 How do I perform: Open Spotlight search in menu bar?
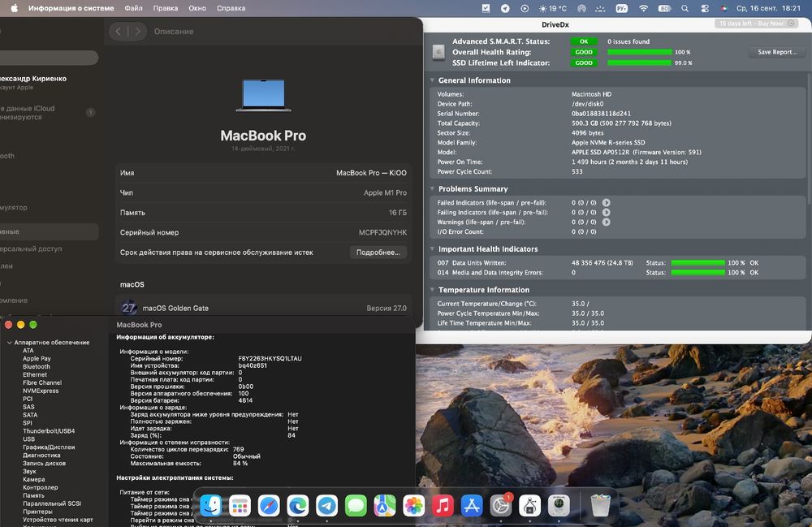coord(685,8)
